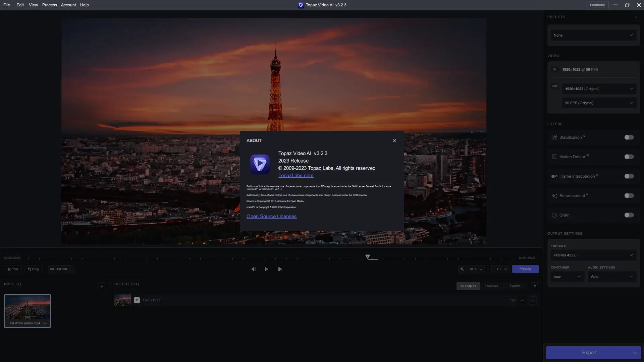
Task: Open the mov container dropdown
Action: tap(567, 277)
